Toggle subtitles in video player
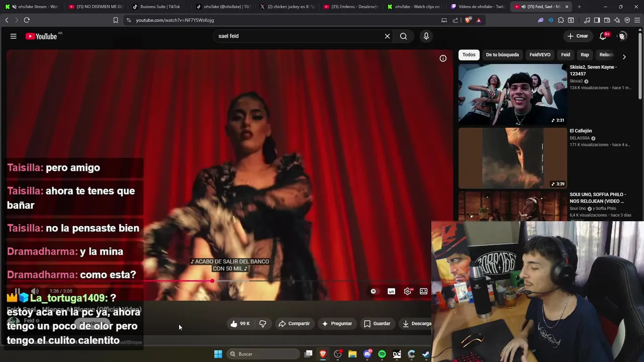The height and width of the screenshot is (362, 644). click(391, 292)
